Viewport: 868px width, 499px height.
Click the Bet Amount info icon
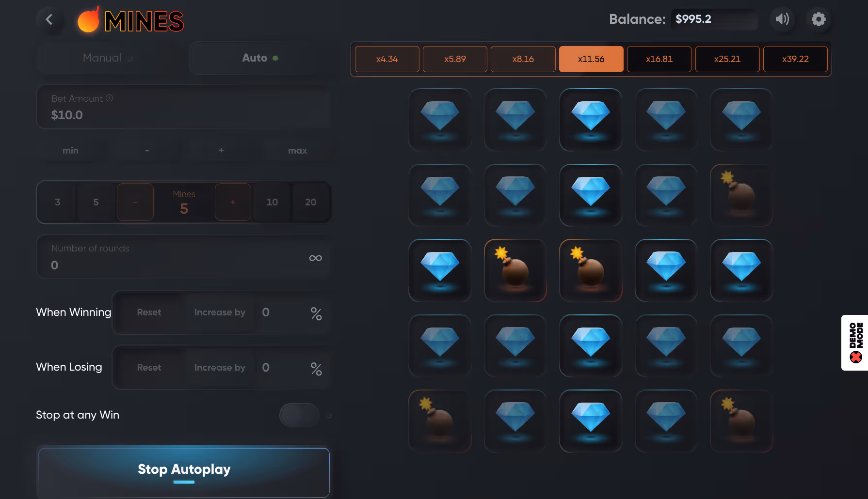click(x=110, y=98)
